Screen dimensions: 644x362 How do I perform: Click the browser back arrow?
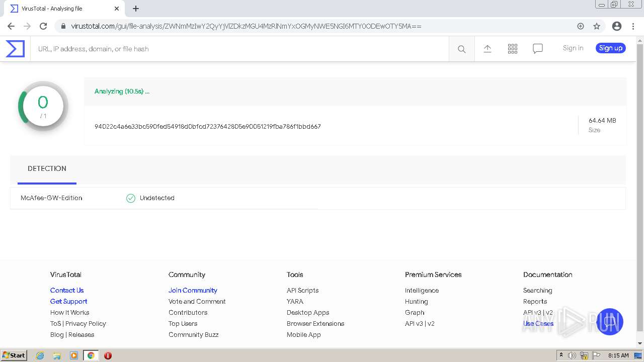[11, 26]
